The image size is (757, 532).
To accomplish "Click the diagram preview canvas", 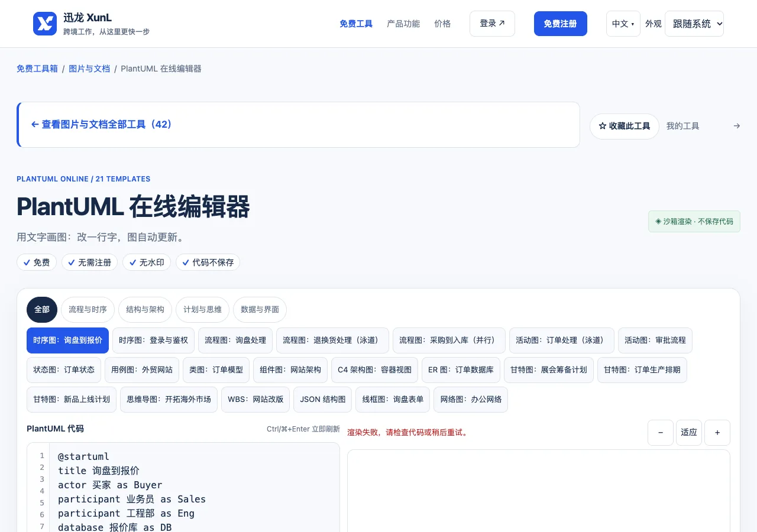I will pyautogui.click(x=539, y=491).
